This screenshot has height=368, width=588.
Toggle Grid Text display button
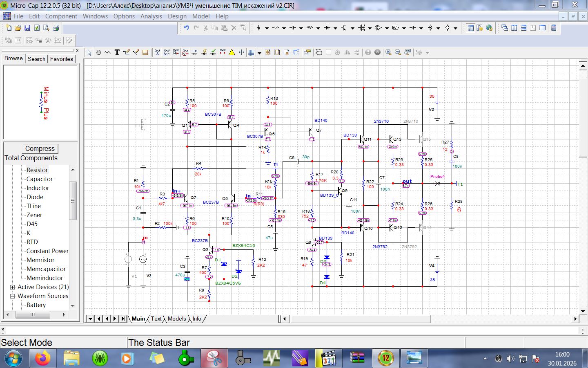click(157, 52)
